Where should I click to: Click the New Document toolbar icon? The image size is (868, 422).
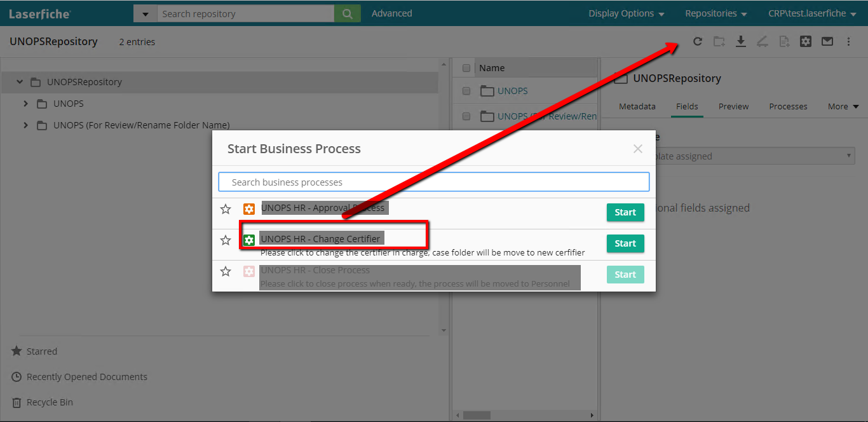784,41
